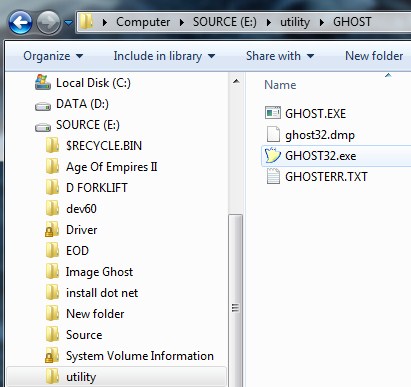
Task: Create a New folder
Action: click(x=374, y=56)
